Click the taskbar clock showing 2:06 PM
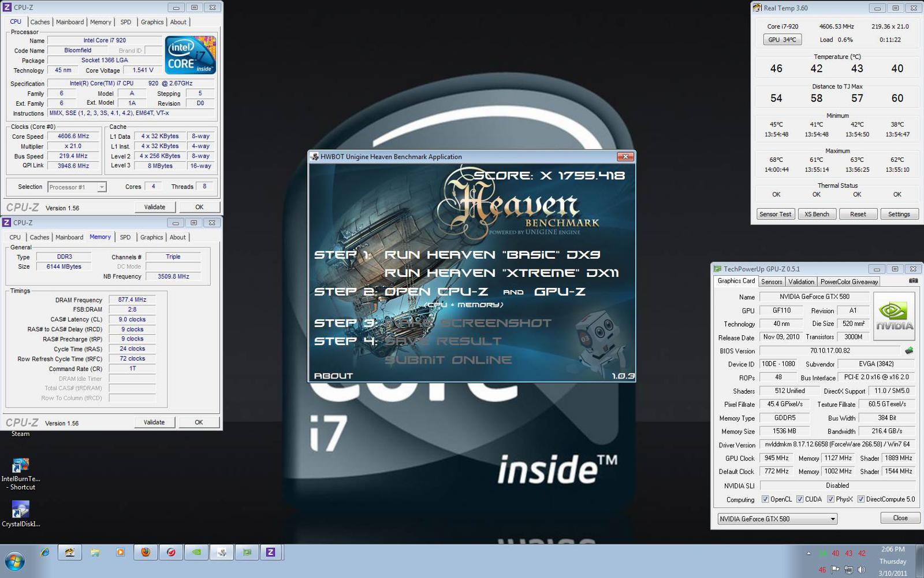This screenshot has height=578, width=924. pyautogui.click(x=893, y=561)
